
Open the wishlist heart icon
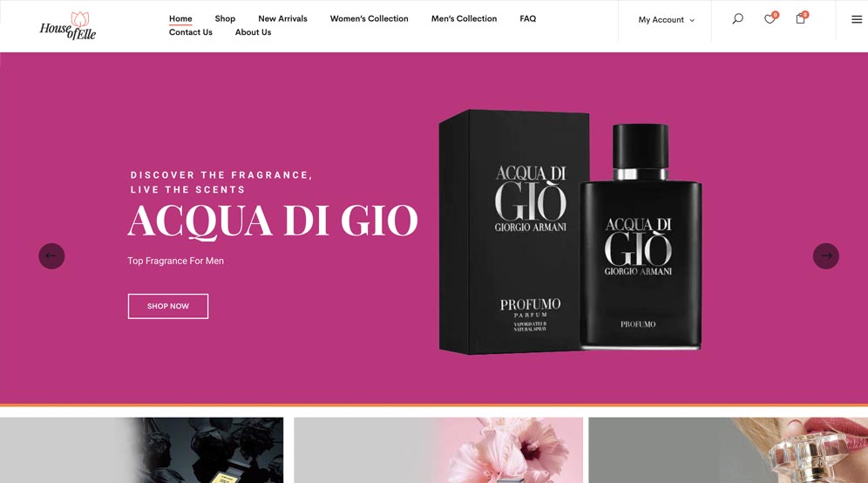(x=770, y=19)
